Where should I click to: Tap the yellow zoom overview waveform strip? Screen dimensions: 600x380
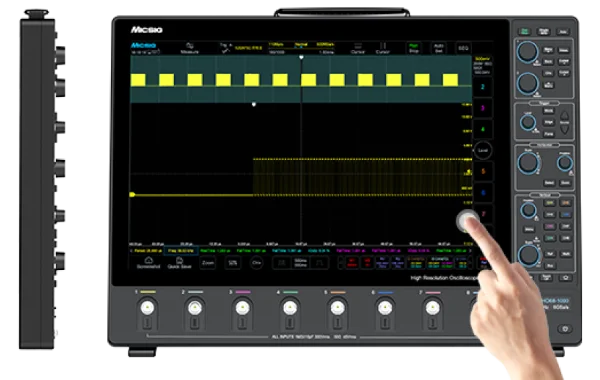point(301,80)
